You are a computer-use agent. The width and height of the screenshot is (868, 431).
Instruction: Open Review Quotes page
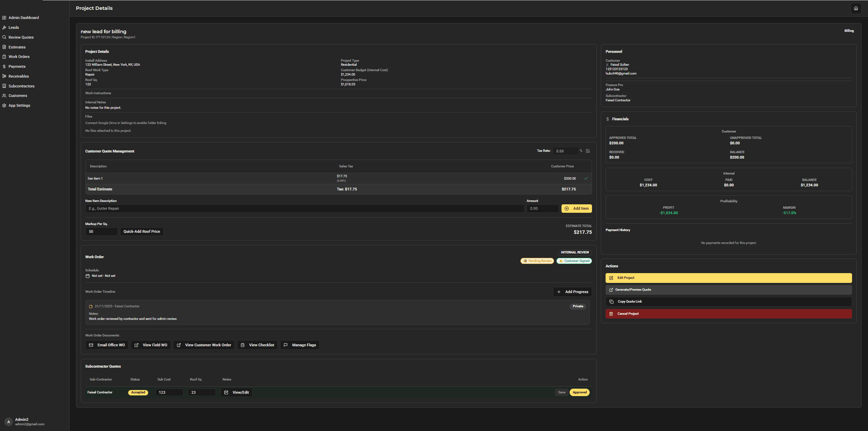tap(21, 37)
